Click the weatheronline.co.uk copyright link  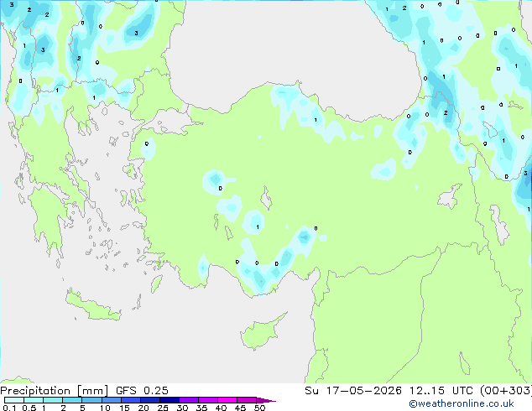click(462, 403)
